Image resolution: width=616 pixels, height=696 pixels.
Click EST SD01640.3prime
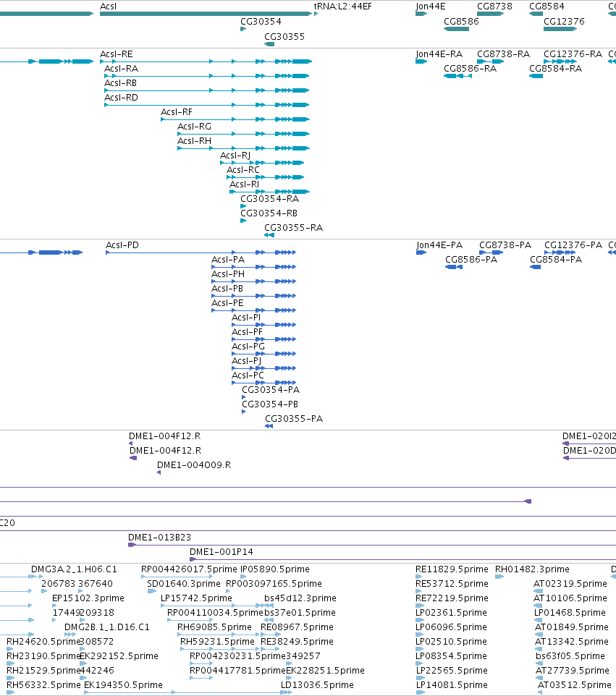coord(183,584)
